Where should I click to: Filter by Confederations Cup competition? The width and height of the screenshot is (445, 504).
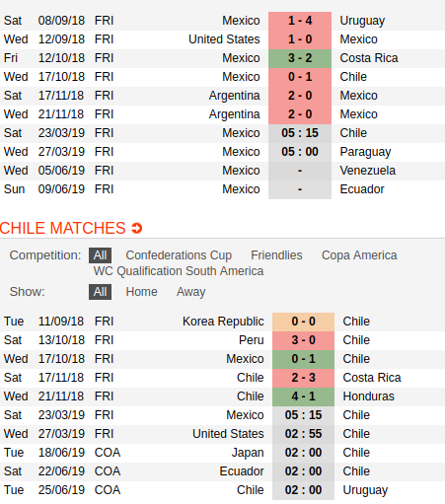click(179, 255)
